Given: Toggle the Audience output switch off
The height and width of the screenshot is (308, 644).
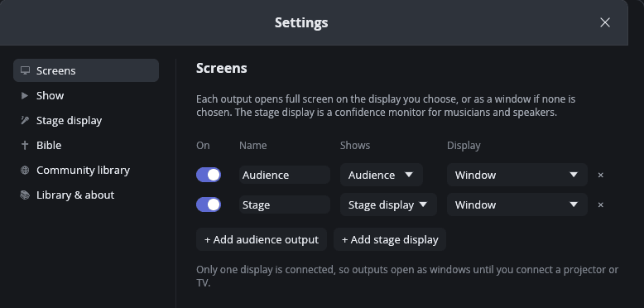Looking at the screenshot, I should coord(209,175).
